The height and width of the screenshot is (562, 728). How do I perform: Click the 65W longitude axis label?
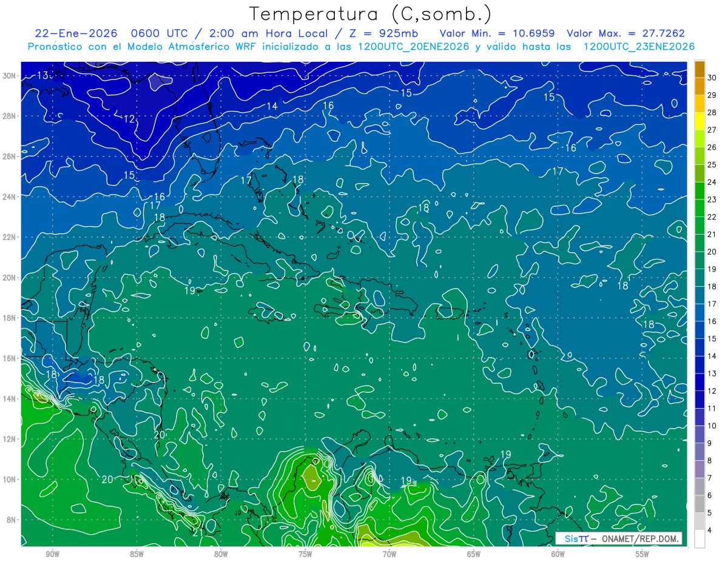tap(474, 554)
